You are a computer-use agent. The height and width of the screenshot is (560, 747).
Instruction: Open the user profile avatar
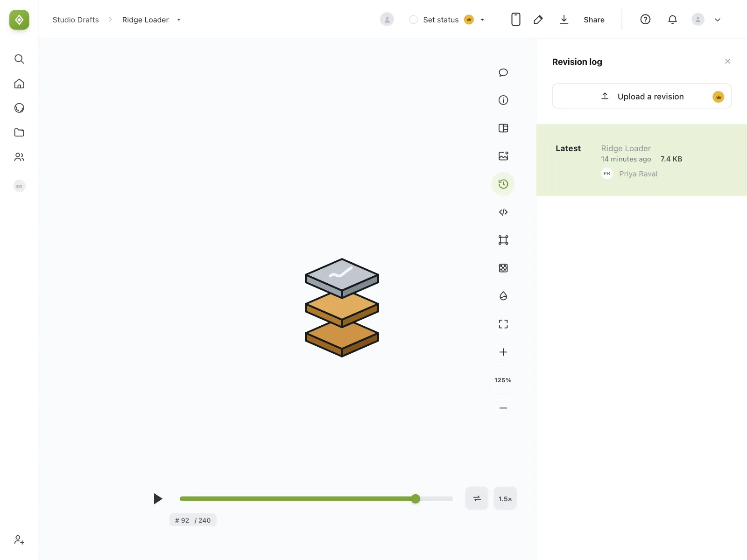698,19
